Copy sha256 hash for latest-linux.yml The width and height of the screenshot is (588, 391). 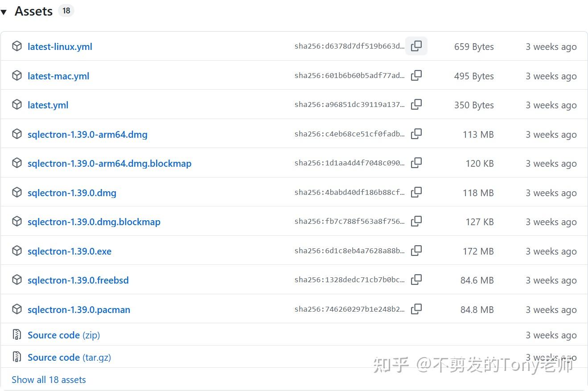pyautogui.click(x=416, y=46)
